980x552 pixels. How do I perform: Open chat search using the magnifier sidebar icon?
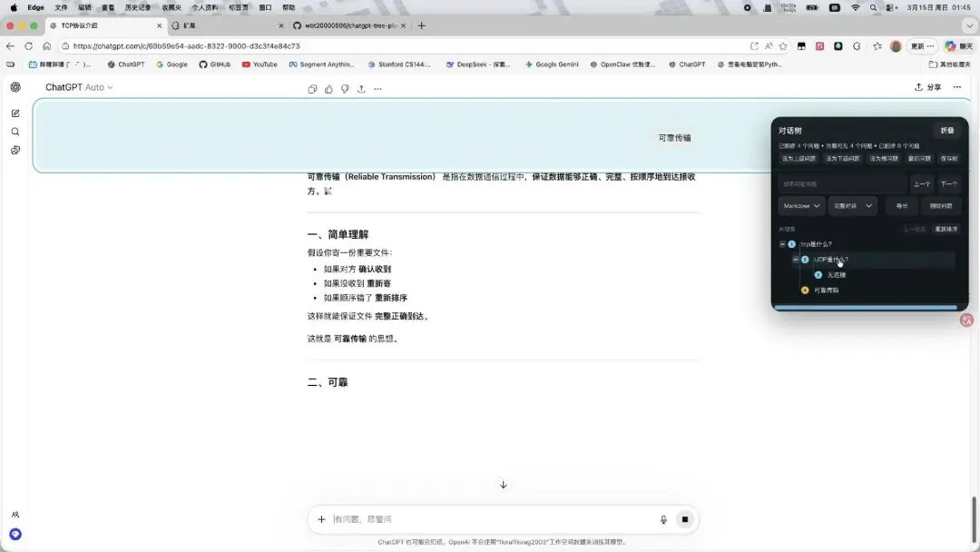pos(15,131)
